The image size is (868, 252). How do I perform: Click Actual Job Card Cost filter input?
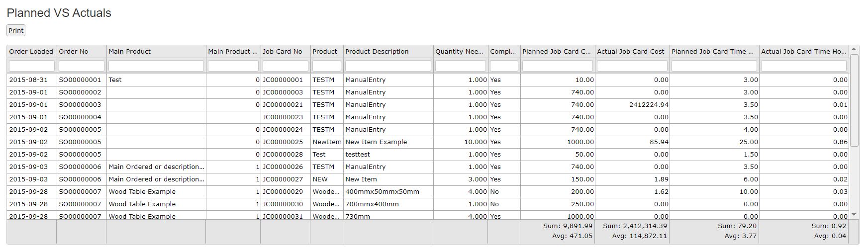632,66
